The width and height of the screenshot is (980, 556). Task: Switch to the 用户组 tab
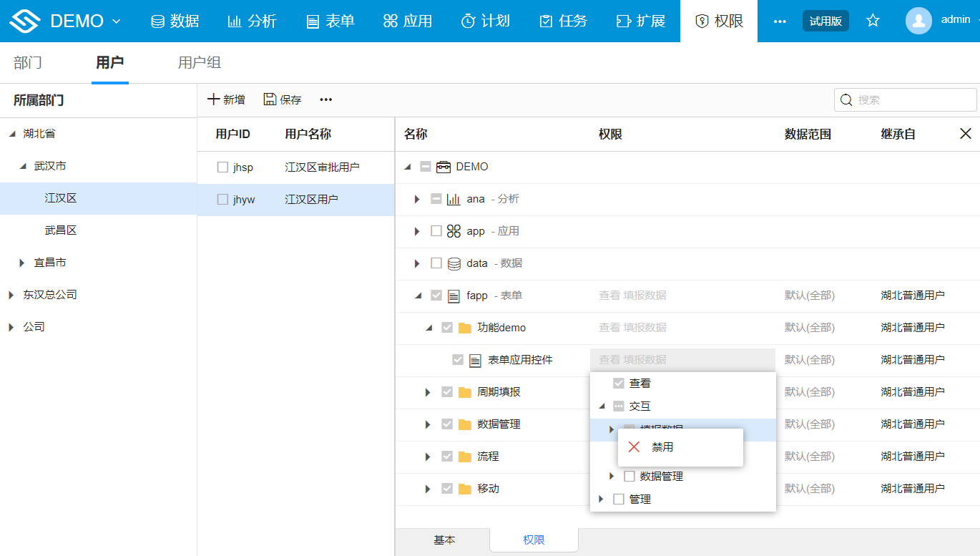[199, 63]
